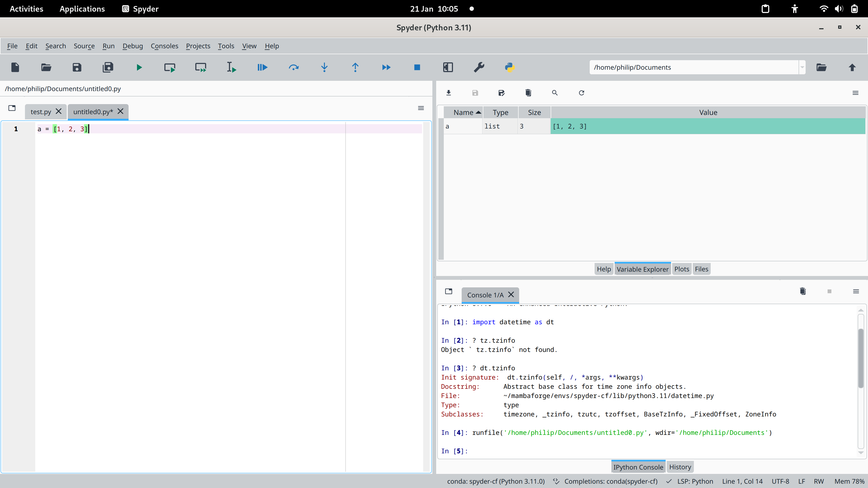The width and height of the screenshot is (868, 488).
Task: Run cell and advance
Action: (x=201, y=67)
